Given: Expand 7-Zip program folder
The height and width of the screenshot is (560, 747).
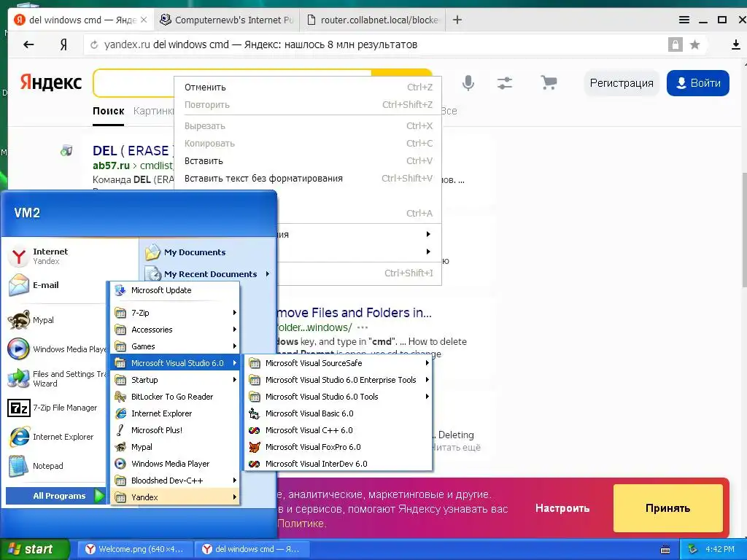Looking at the screenshot, I should point(175,312).
